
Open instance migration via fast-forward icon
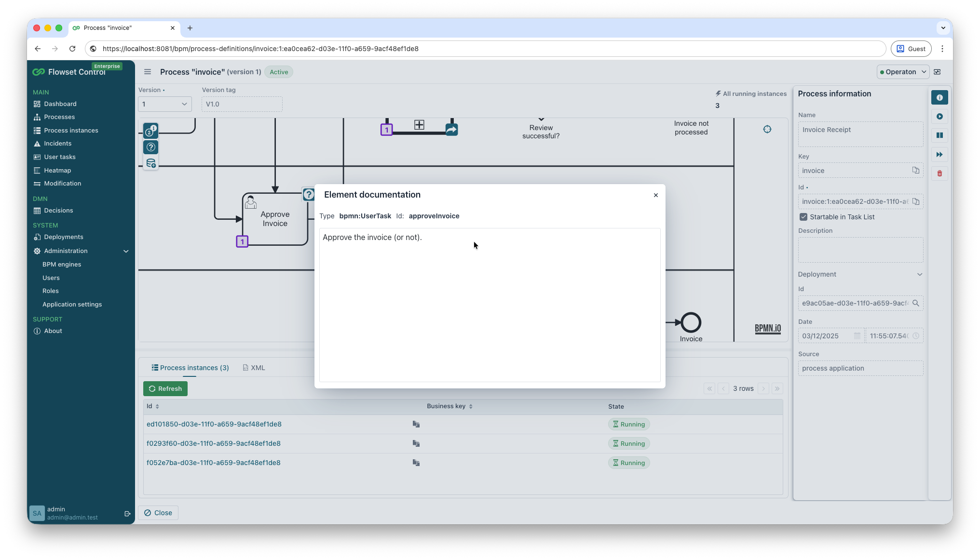939,155
